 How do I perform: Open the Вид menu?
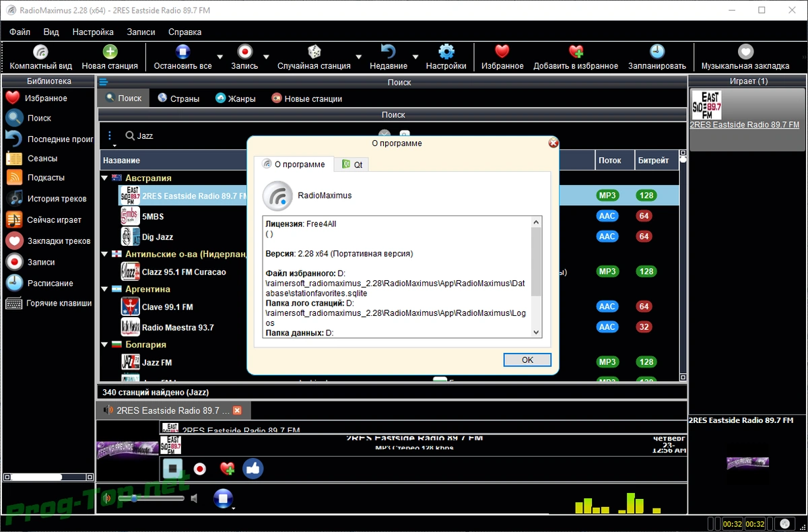click(x=51, y=32)
